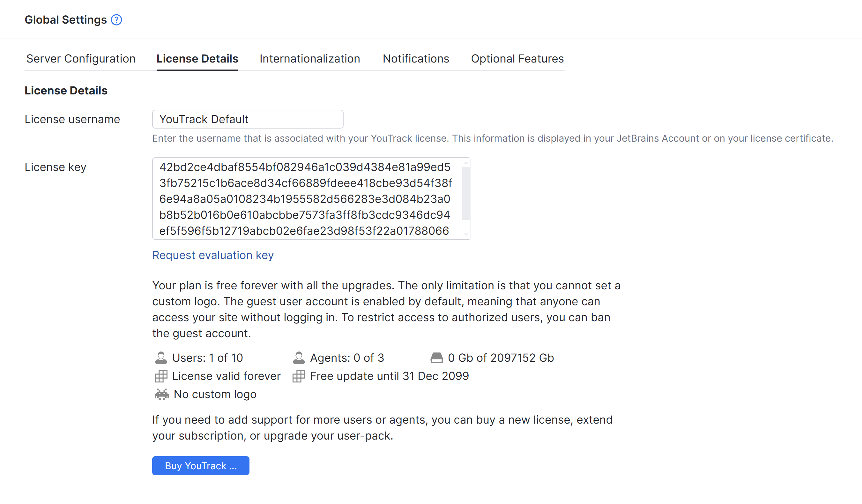
Task: Click the Users: 1 of 10 text
Action: (x=207, y=358)
